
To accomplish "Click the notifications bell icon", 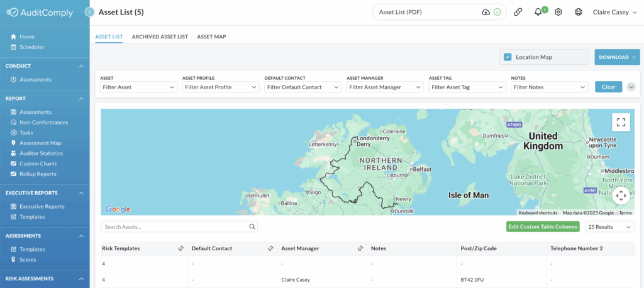I will pos(538,12).
